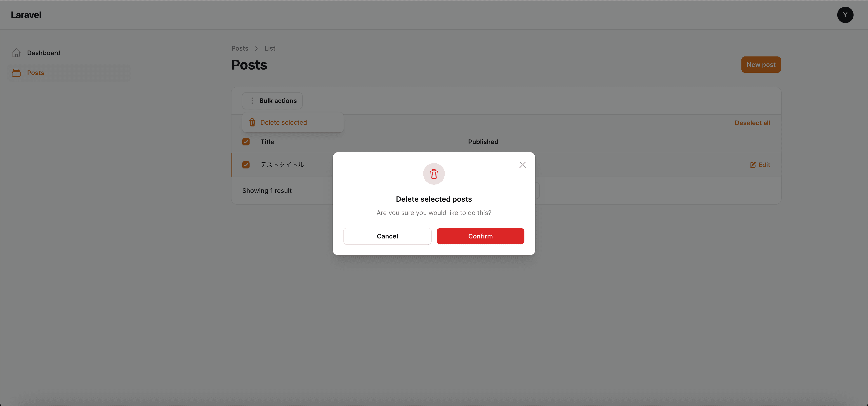The width and height of the screenshot is (868, 406).
Task: Uncheck the テストタイトル row checkbox
Action: pos(246,165)
